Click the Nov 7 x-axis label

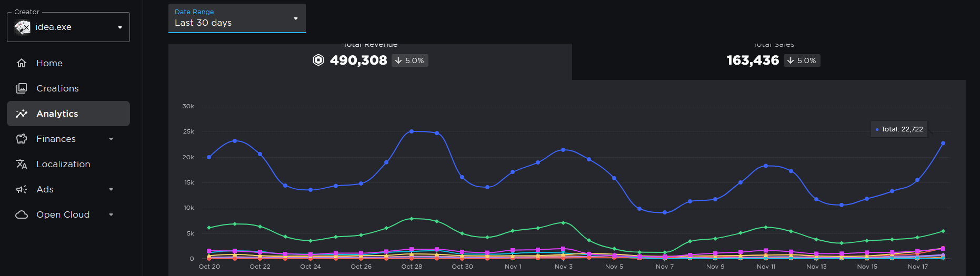665,267
